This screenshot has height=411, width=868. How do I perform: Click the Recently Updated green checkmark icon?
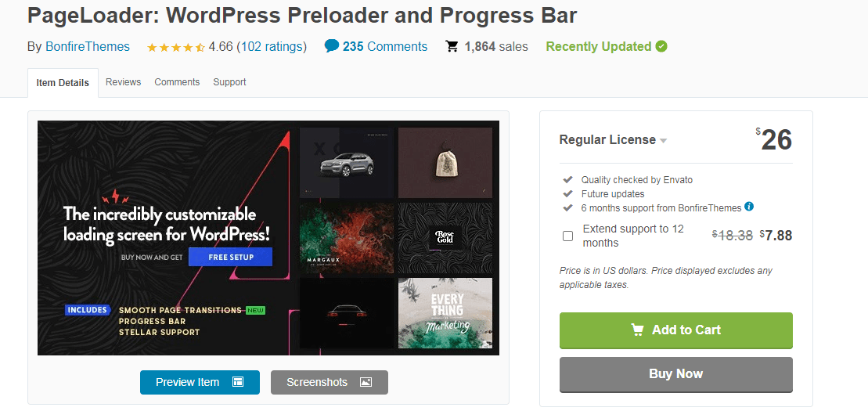coord(661,46)
